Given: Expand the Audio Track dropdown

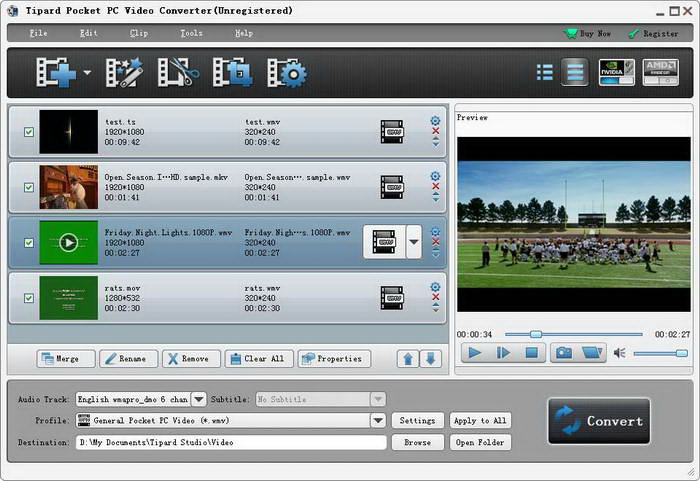Looking at the screenshot, I should coord(199,399).
